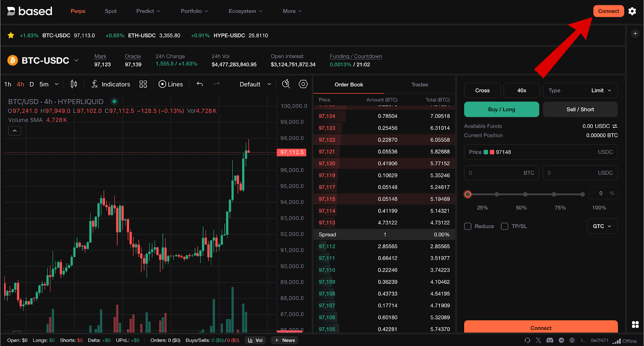Open the Ecosystem menu dropdown
The width and height of the screenshot is (644, 346).
(x=245, y=11)
